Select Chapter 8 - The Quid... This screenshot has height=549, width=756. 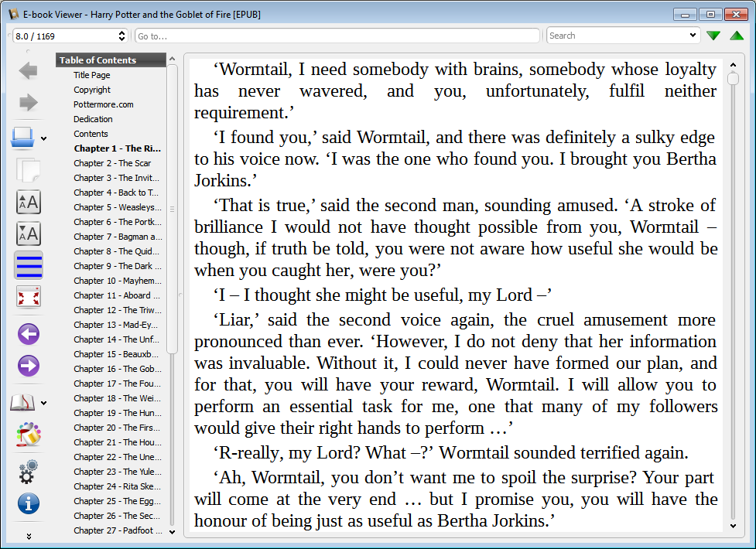point(116,251)
